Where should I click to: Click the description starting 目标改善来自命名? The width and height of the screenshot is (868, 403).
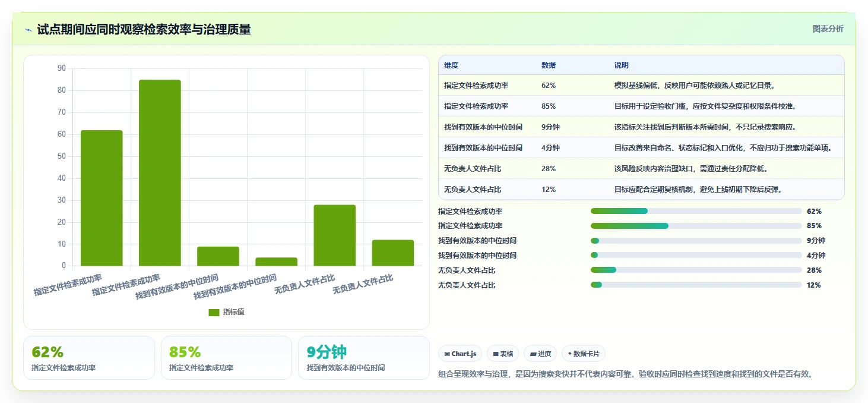pos(723,148)
